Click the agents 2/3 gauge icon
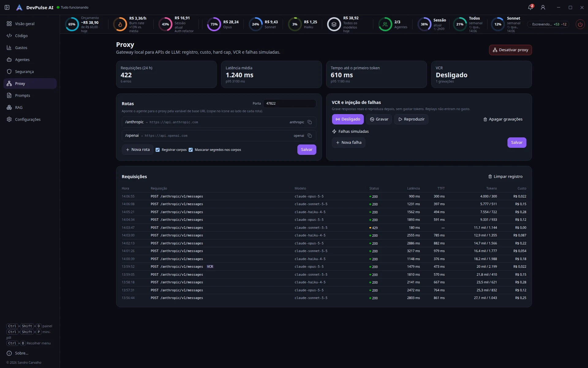Image resolution: width=588 pixels, height=368 pixels. (385, 24)
